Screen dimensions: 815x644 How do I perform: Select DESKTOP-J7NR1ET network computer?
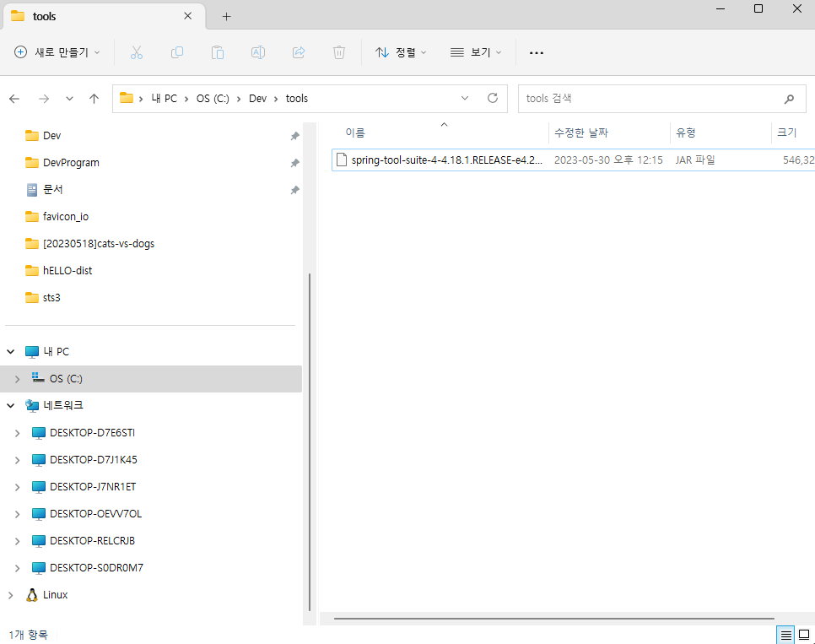click(x=93, y=487)
